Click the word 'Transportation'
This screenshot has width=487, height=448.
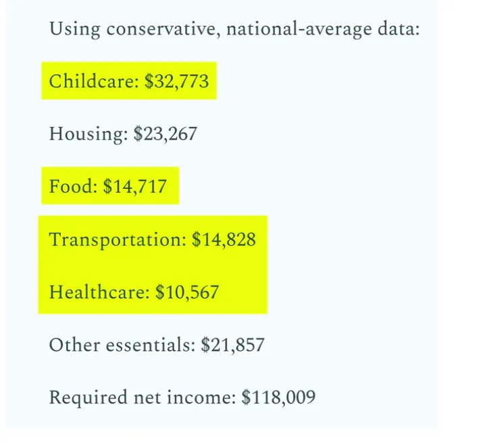click(x=118, y=240)
